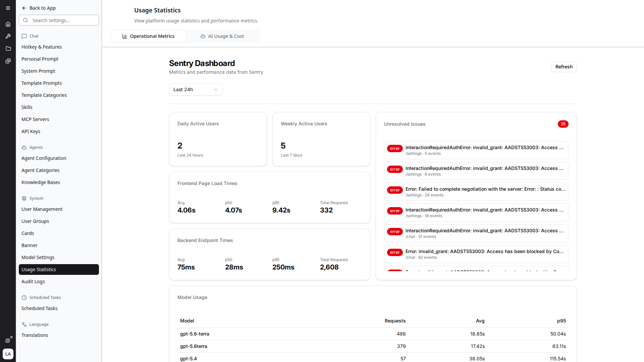This screenshot has width=644, height=362.
Task: Click the library stack icon in left rail
Action: click(8, 61)
